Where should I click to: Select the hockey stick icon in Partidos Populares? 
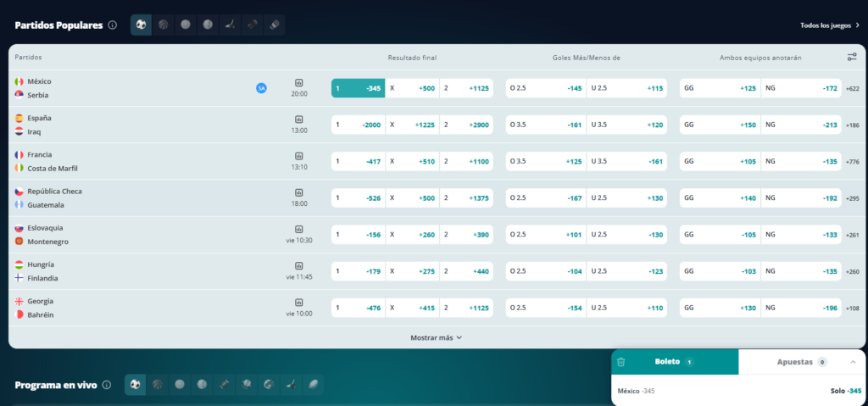click(230, 25)
